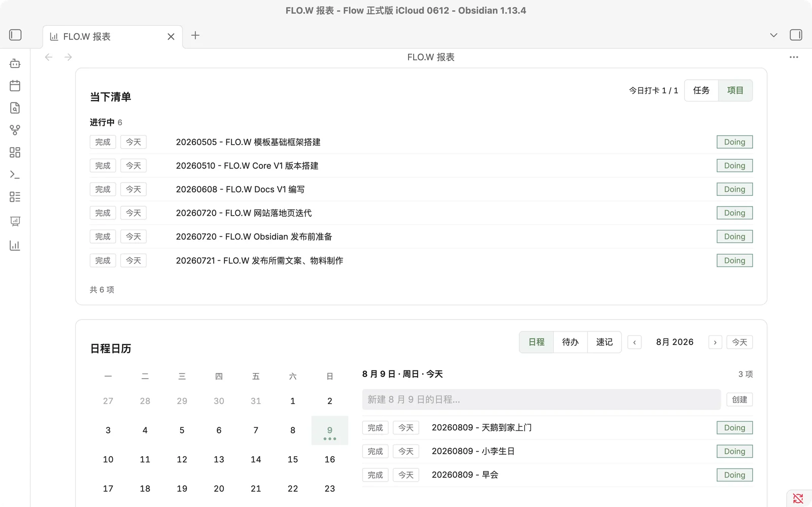Switch to the 项目 tab

pos(735,90)
